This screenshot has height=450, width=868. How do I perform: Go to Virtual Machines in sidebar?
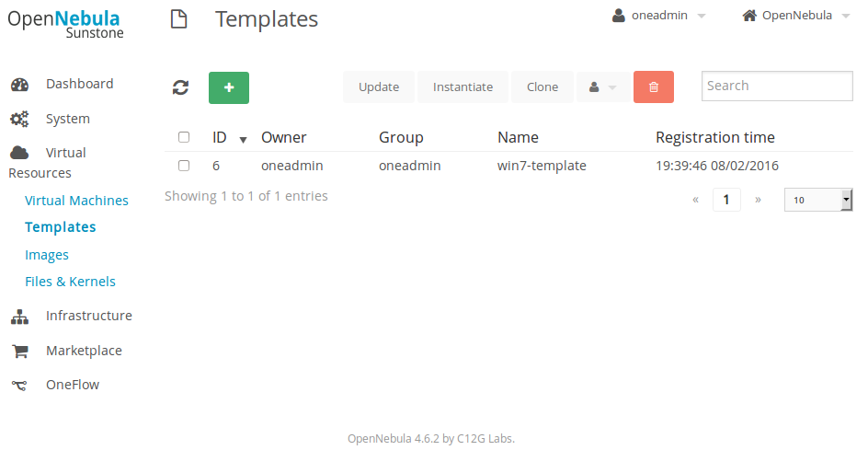click(x=76, y=201)
